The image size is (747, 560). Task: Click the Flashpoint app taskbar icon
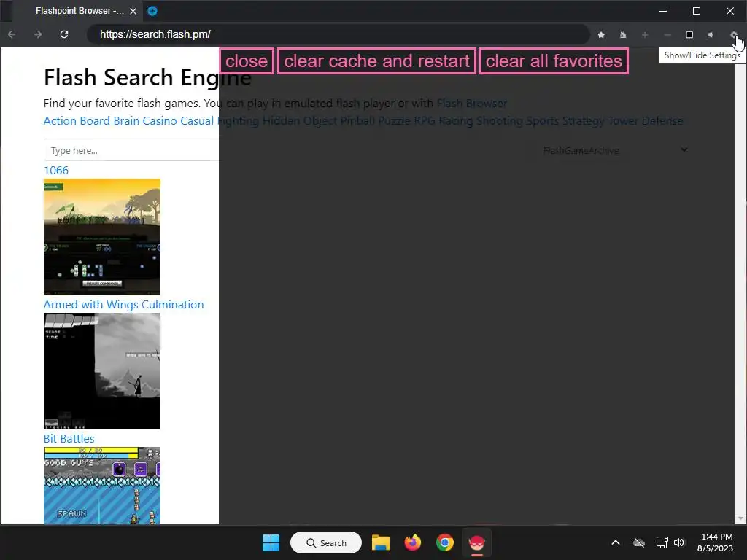click(476, 542)
